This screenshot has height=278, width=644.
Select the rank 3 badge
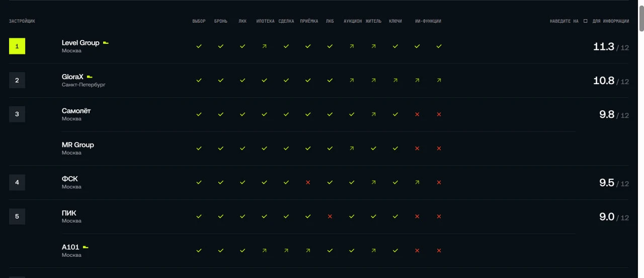[x=17, y=114]
